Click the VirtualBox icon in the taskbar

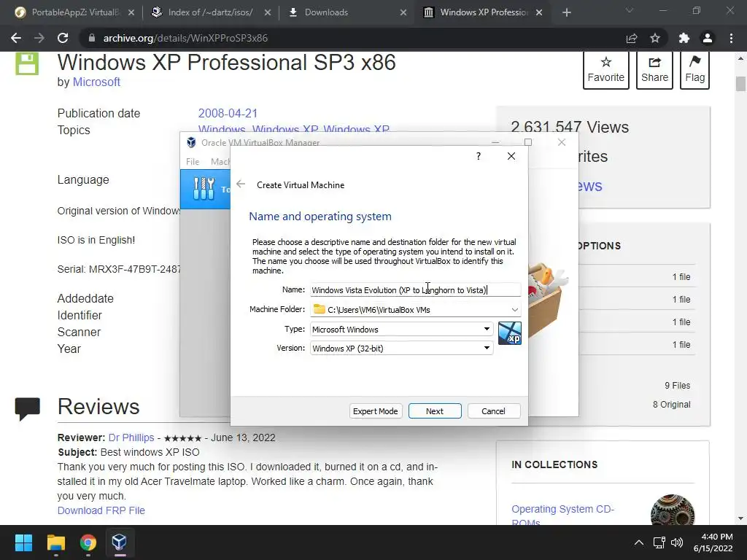coord(119,542)
